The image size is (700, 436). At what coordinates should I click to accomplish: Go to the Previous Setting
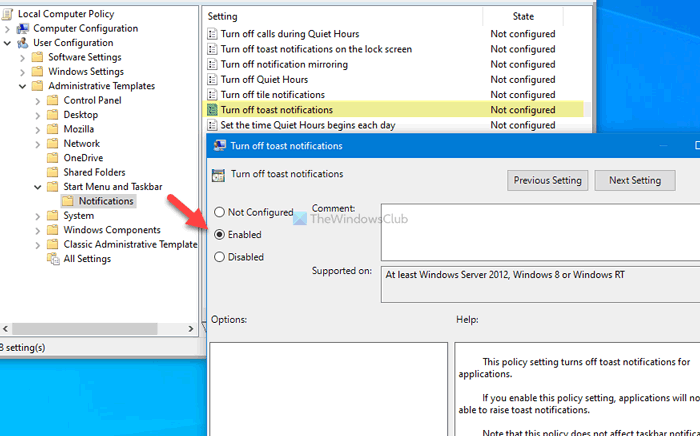[x=547, y=180]
